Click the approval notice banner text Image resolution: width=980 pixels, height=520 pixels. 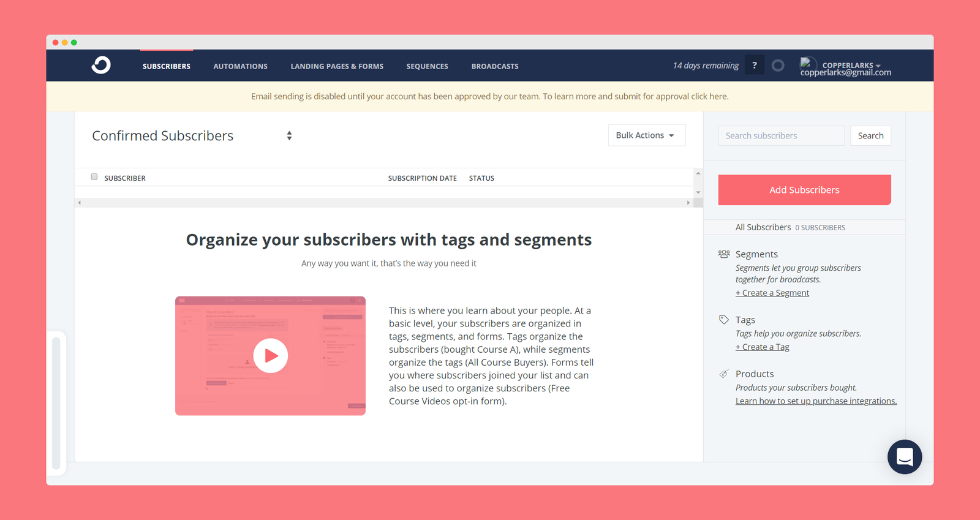[490, 96]
